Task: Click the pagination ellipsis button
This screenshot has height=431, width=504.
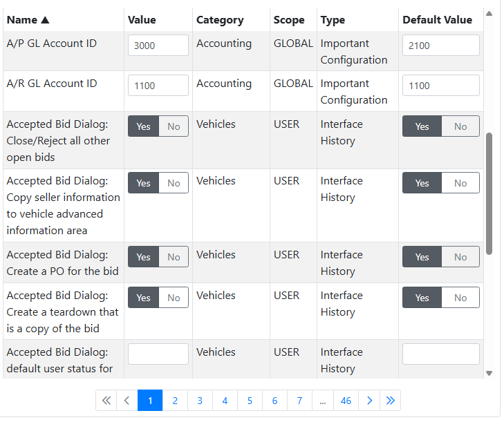Action: click(322, 401)
